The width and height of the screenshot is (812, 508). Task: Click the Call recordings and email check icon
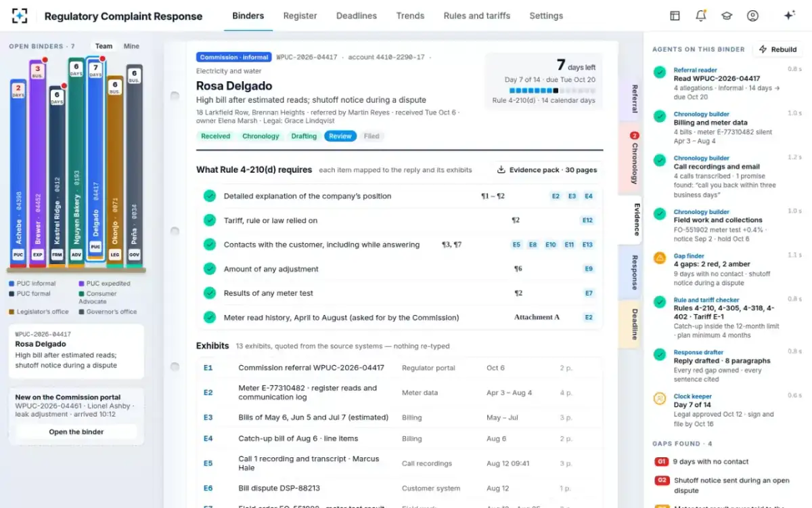tap(660, 160)
